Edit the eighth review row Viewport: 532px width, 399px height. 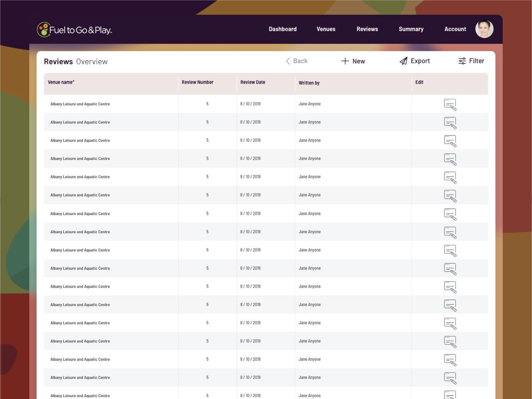(450, 232)
